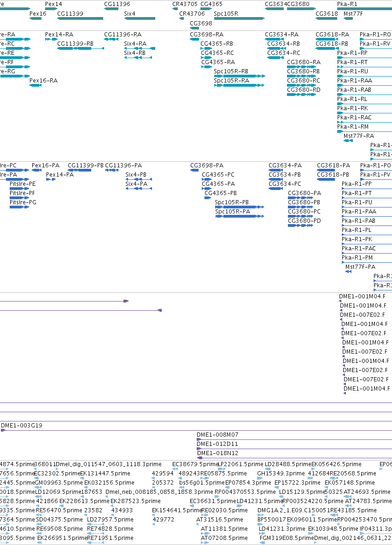Open the Pex14-RA transcript label

point(59,35)
